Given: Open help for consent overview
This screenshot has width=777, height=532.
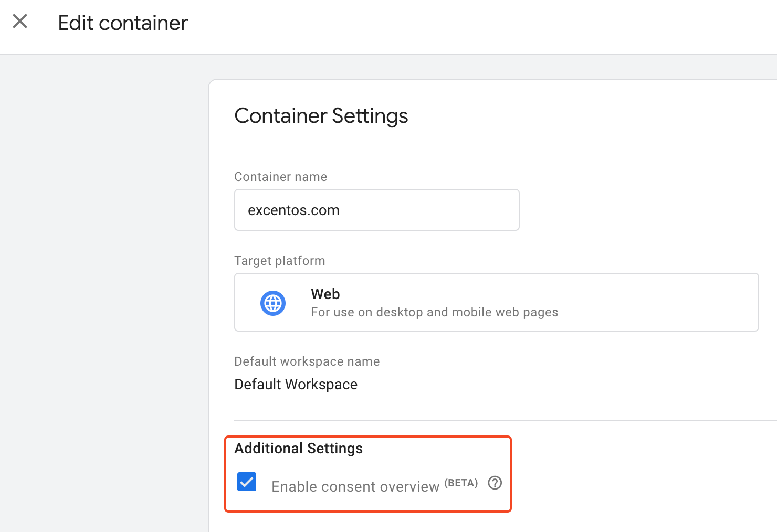Looking at the screenshot, I should click(x=495, y=483).
